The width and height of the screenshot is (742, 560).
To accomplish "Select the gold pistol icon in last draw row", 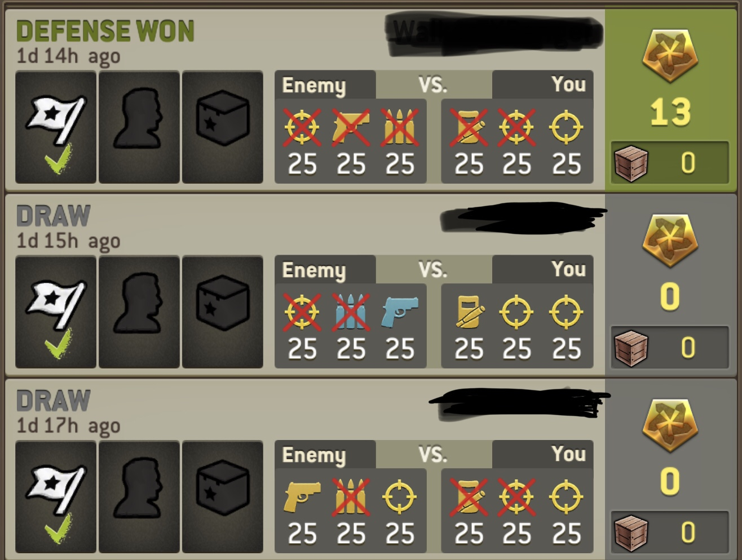I will click(x=302, y=497).
